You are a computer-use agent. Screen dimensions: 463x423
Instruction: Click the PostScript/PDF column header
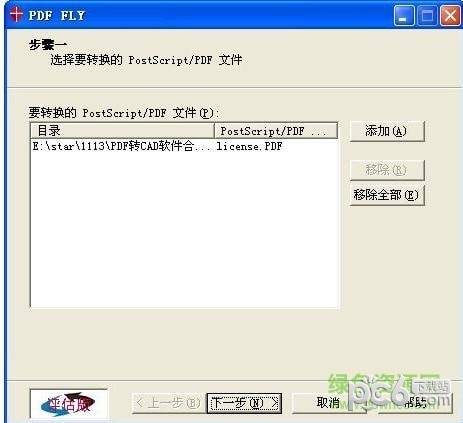[x=276, y=131]
